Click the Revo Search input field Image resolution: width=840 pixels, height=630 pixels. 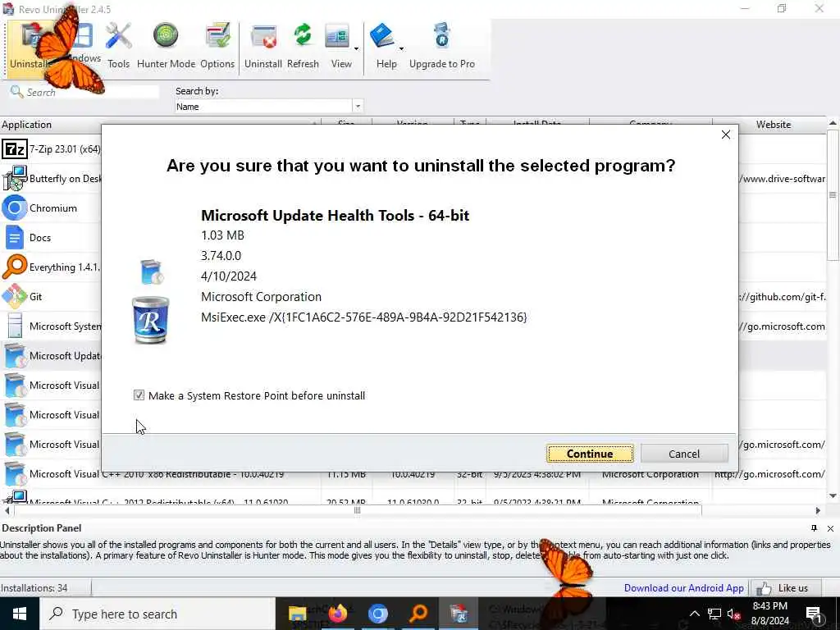tap(91, 92)
